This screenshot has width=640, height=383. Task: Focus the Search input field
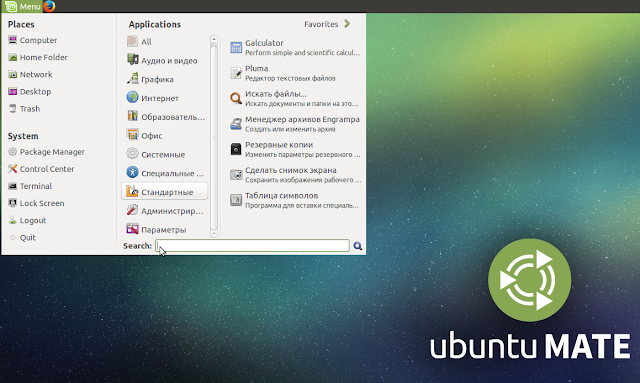click(x=252, y=246)
